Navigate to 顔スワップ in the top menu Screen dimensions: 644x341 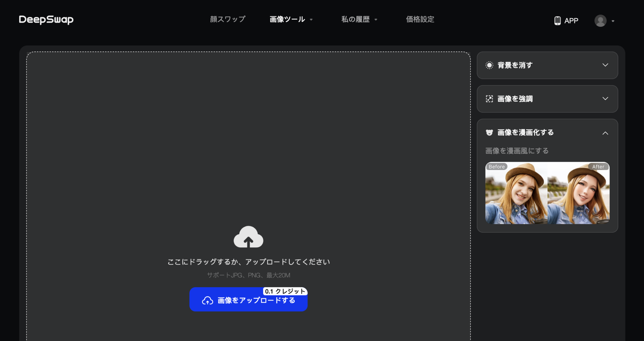227,19
